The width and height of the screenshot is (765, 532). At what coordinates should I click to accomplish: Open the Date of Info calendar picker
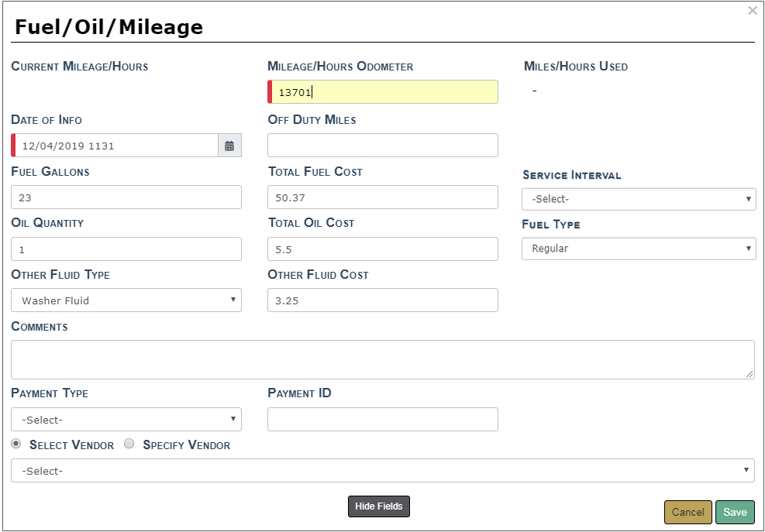(x=229, y=146)
